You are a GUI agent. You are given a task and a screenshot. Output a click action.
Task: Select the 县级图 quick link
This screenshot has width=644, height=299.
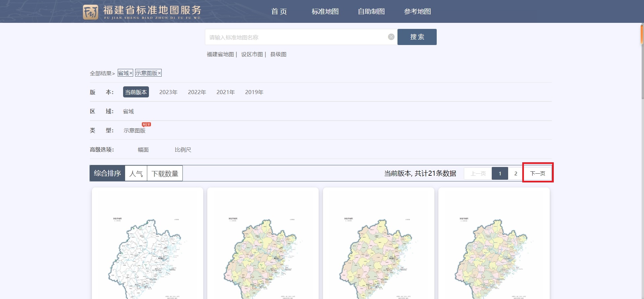point(278,54)
